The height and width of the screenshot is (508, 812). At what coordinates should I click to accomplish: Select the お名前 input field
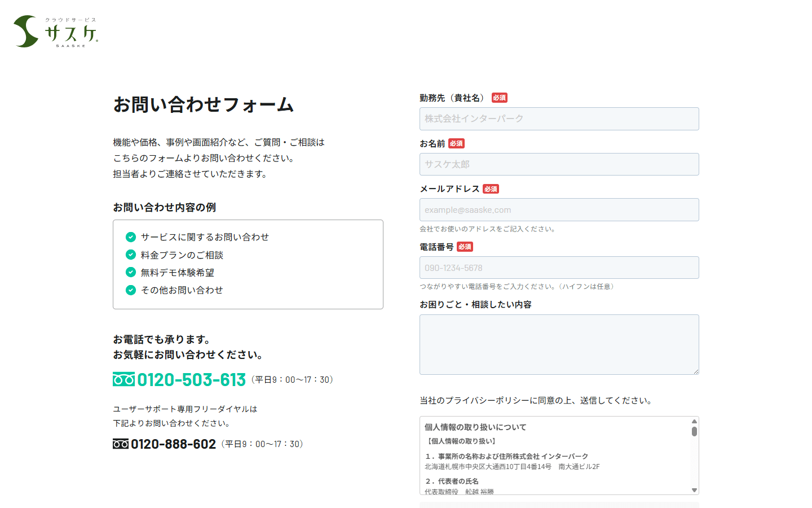559,164
